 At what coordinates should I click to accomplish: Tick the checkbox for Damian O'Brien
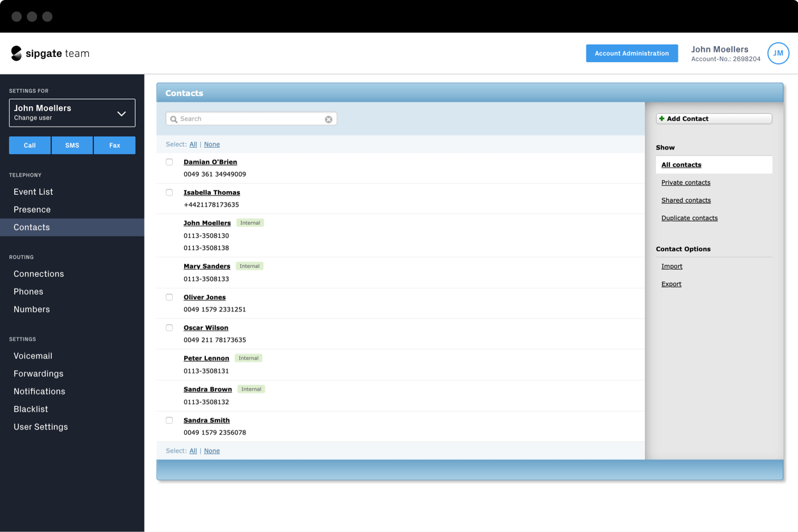point(169,162)
